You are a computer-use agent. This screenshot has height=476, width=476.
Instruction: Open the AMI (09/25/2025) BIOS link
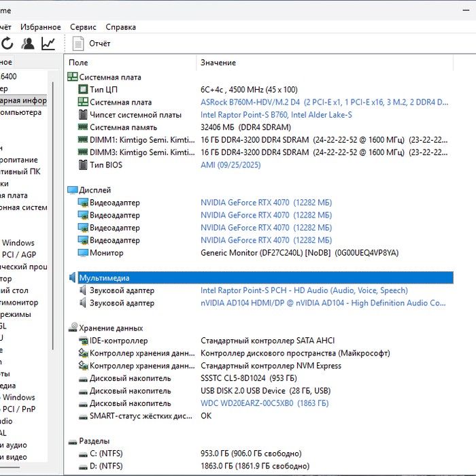(231, 165)
